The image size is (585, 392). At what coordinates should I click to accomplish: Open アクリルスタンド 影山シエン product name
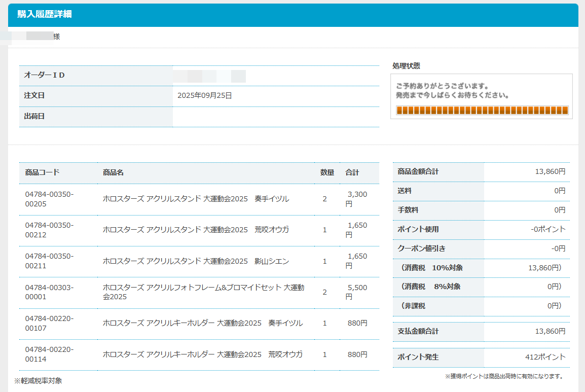coord(196,261)
